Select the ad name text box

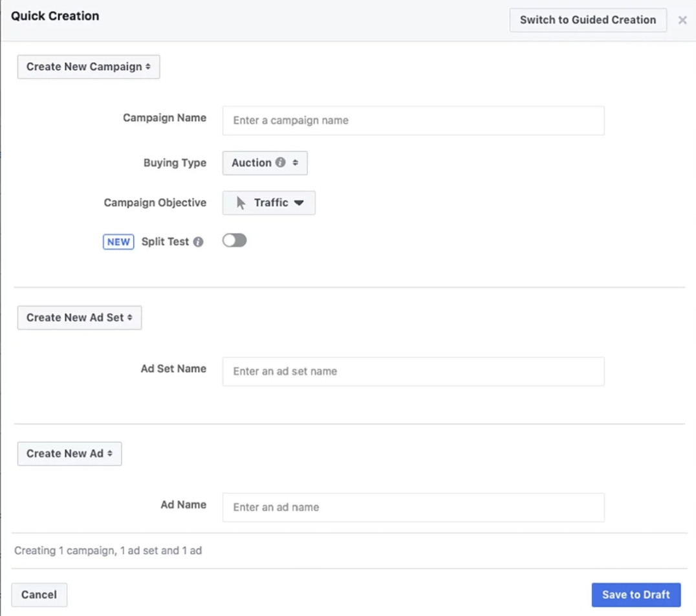[x=413, y=507]
